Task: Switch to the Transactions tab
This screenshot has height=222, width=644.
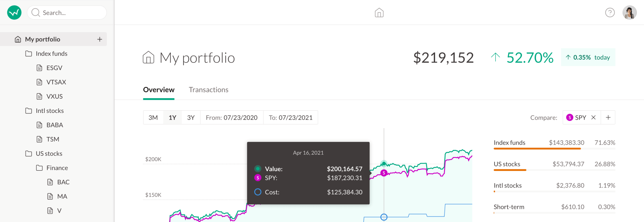Action: 209,90
